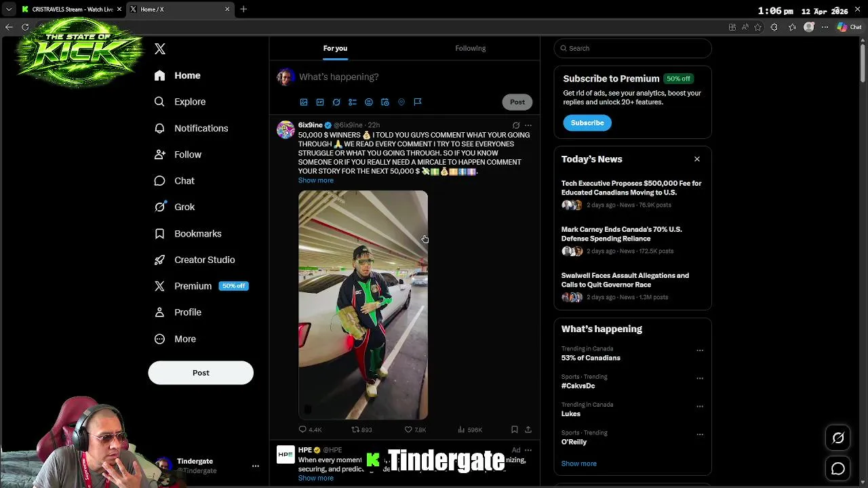Open Mark Carney defense spending news
The height and width of the screenshot is (488, 868).
tap(633, 241)
